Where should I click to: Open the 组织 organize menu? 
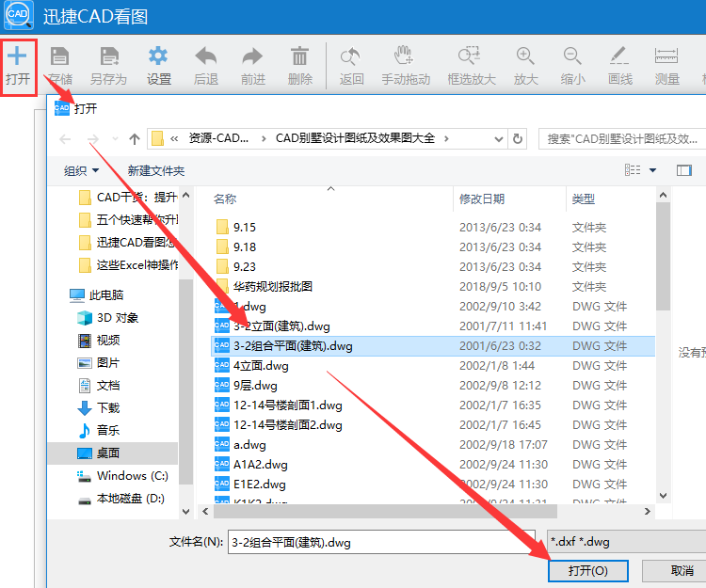click(81, 170)
